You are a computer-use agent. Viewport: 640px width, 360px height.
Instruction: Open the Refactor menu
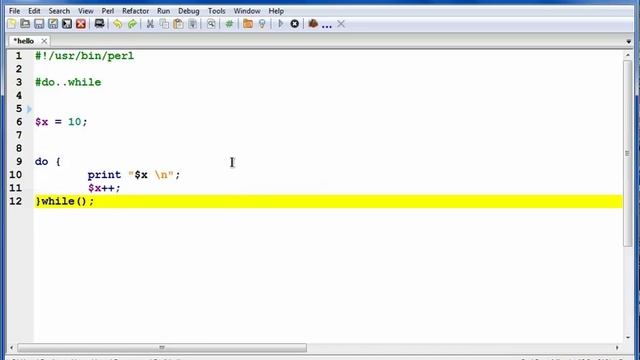136,11
